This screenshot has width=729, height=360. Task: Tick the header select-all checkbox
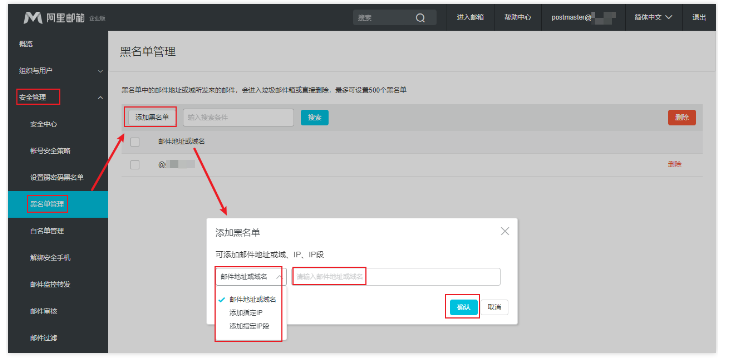pyautogui.click(x=135, y=141)
